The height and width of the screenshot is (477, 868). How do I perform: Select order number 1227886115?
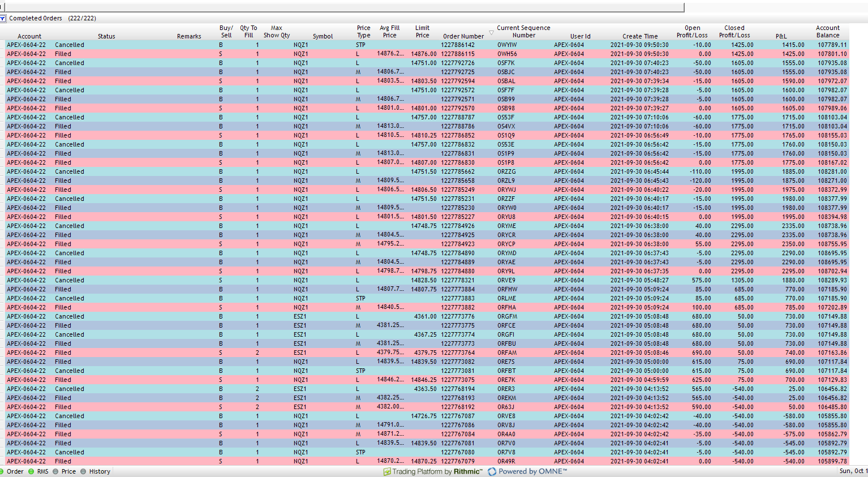click(458, 54)
